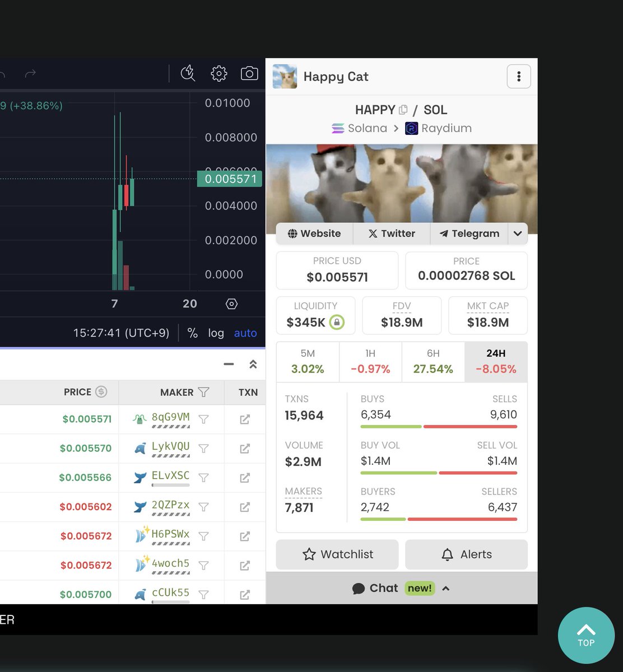Click the TXNS 15,964 stat
623x672 pixels.
coord(304,408)
